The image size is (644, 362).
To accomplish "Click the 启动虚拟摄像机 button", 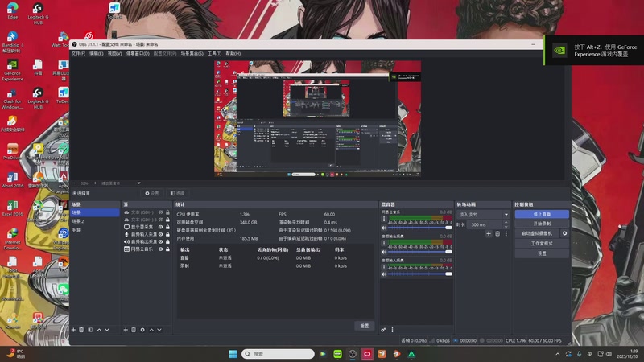I will 537,233.
